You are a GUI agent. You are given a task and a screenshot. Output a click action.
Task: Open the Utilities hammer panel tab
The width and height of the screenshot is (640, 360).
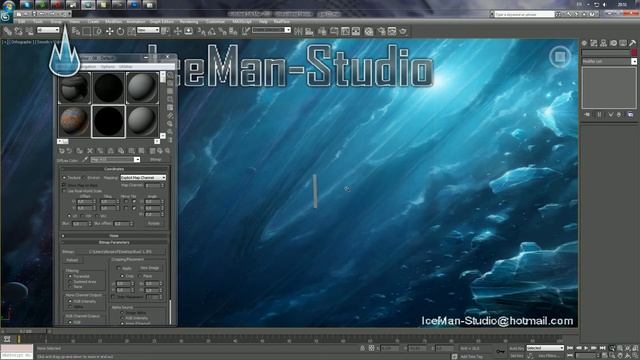pyautogui.click(x=632, y=43)
